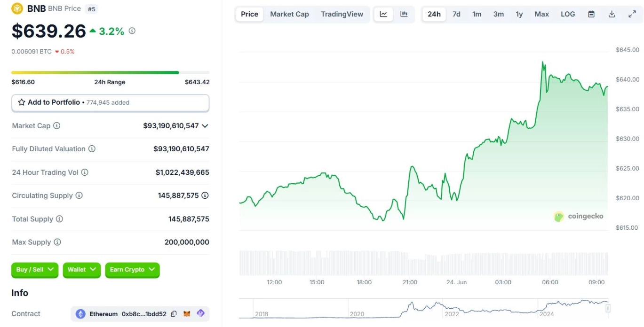The image size is (644, 327).
Task: Add BNB to Portfolio
Action: pyautogui.click(x=110, y=102)
